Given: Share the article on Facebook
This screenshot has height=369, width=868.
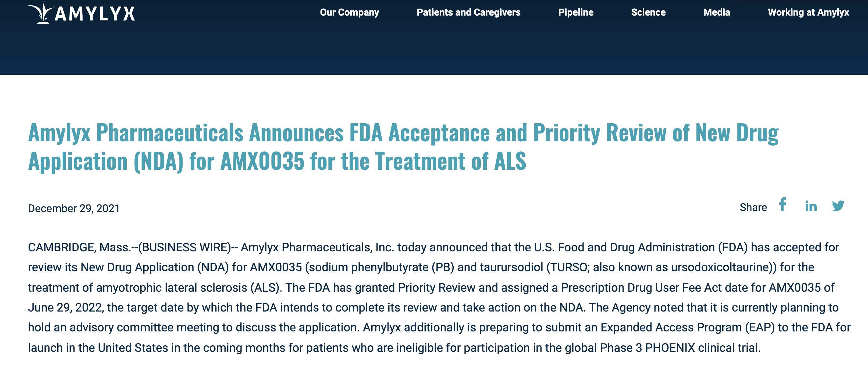Looking at the screenshot, I should pos(782,204).
